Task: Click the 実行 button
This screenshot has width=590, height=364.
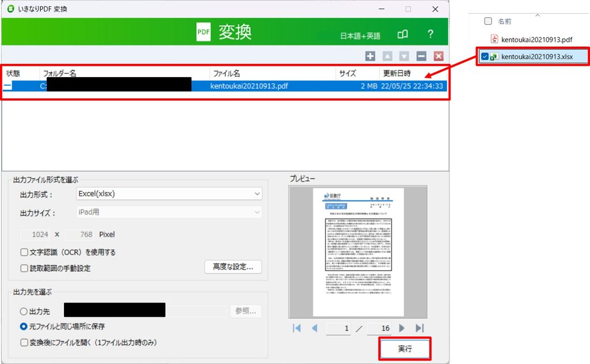Action: coord(405,348)
